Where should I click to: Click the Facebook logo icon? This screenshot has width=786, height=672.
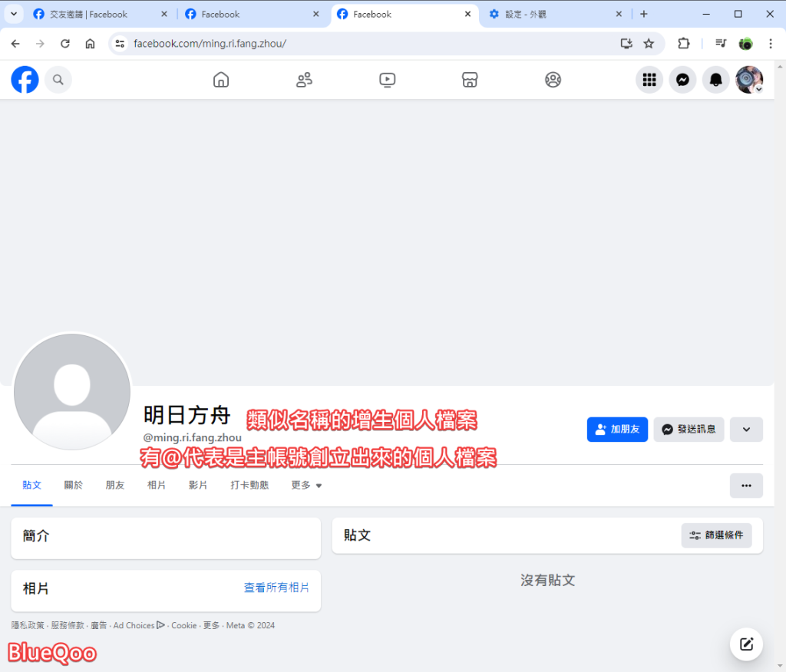25,80
